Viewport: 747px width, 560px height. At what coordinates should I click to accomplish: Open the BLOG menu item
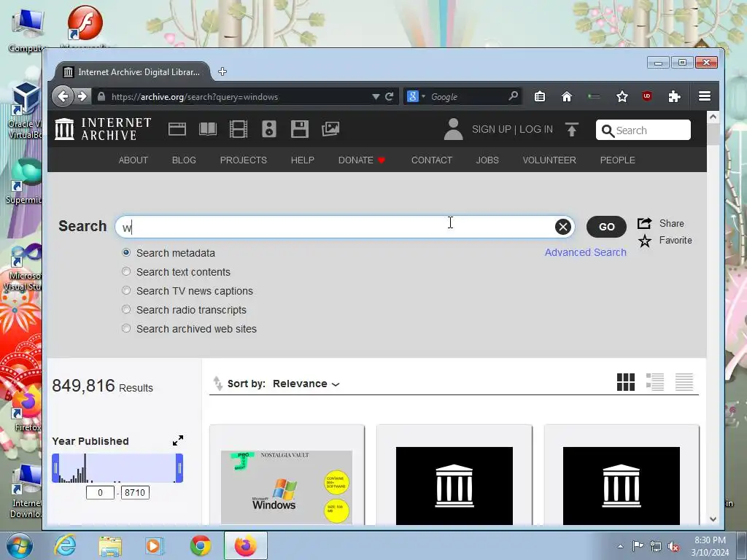(x=184, y=160)
